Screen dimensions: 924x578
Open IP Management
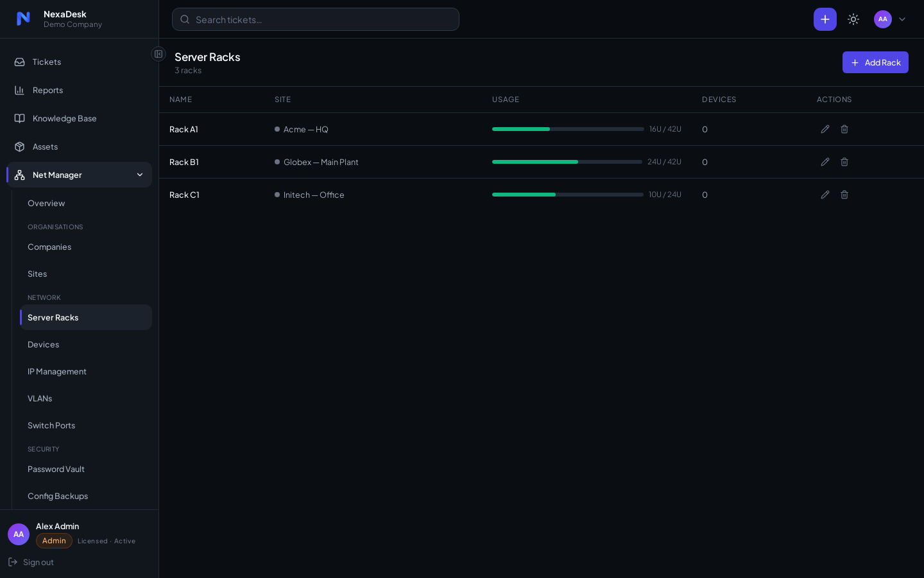point(86,372)
